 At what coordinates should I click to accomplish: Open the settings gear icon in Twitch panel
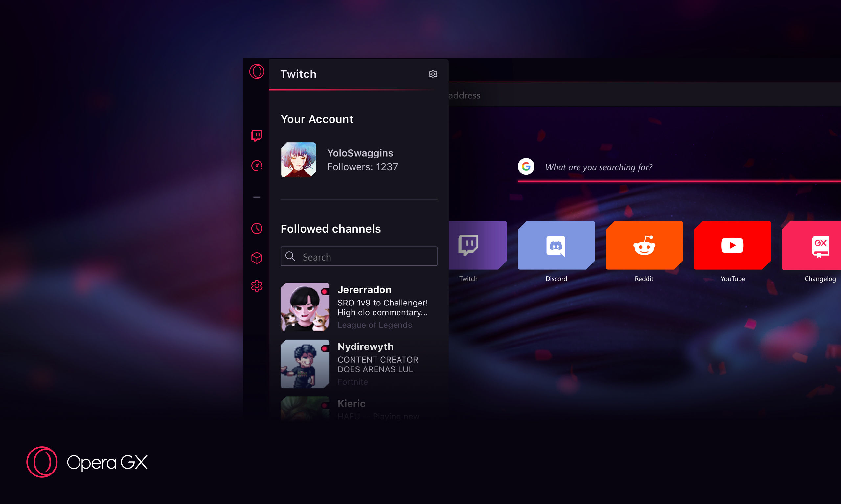(x=433, y=74)
